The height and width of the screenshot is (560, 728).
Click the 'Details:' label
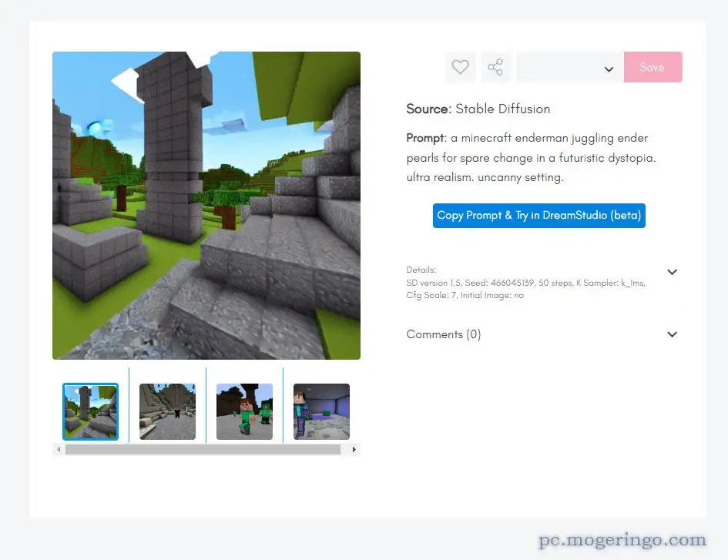[421, 270]
